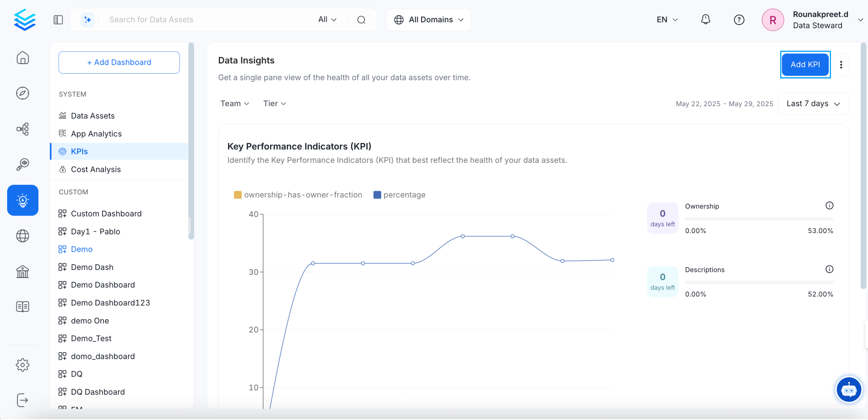Click the Descriptions KPI progress bar
The height and width of the screenshot is (420, 868).
coord(759,282)
